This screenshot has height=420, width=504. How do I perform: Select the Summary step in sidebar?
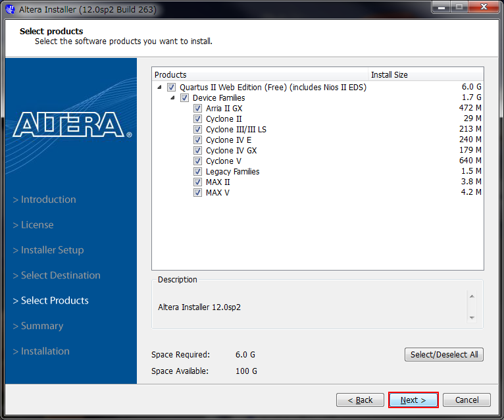pos(38,326)
